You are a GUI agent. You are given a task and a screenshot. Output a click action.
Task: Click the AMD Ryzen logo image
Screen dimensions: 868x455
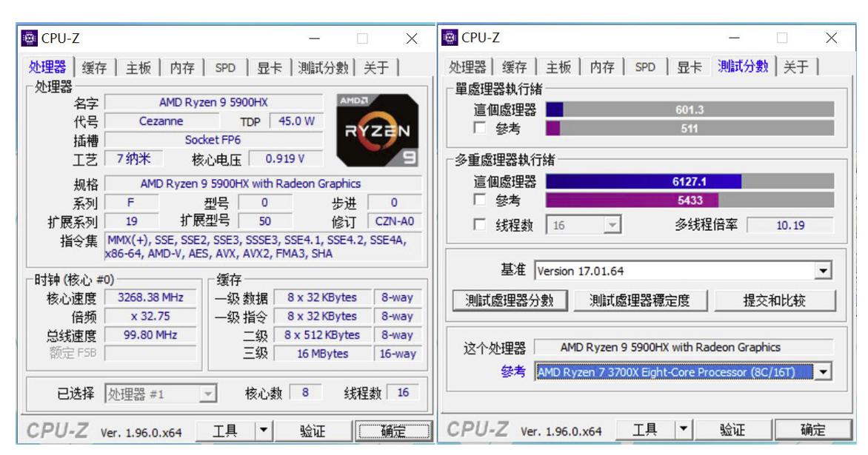(377, 130)
